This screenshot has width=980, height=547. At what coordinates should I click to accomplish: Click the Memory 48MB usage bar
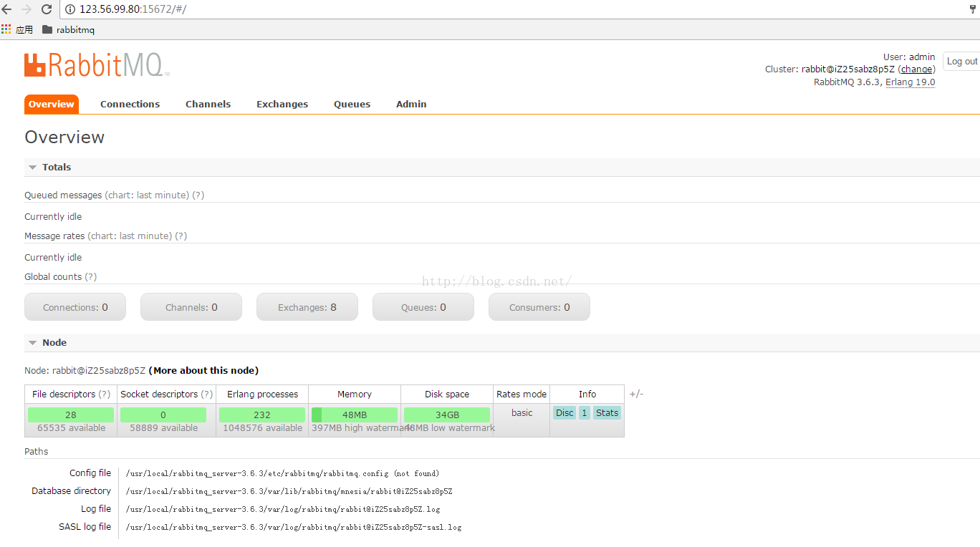(355, 415)
